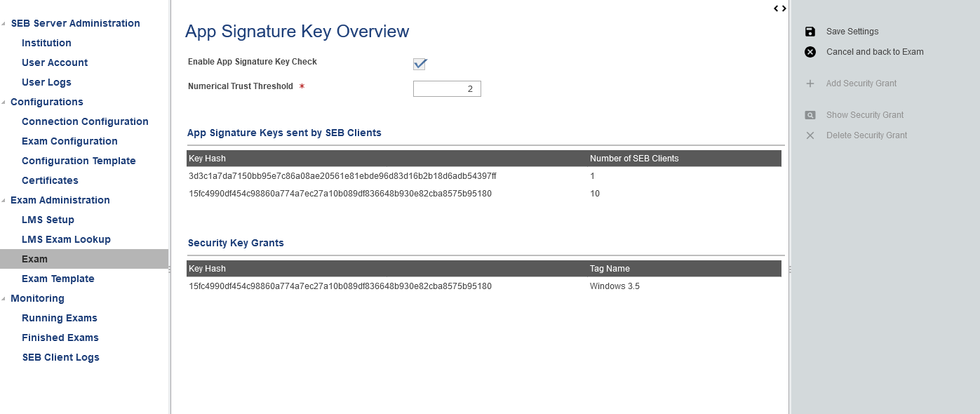Collapse the Exam Administration tree section
The height and width of the screenshot is (414, 980).
coord(4,201)
